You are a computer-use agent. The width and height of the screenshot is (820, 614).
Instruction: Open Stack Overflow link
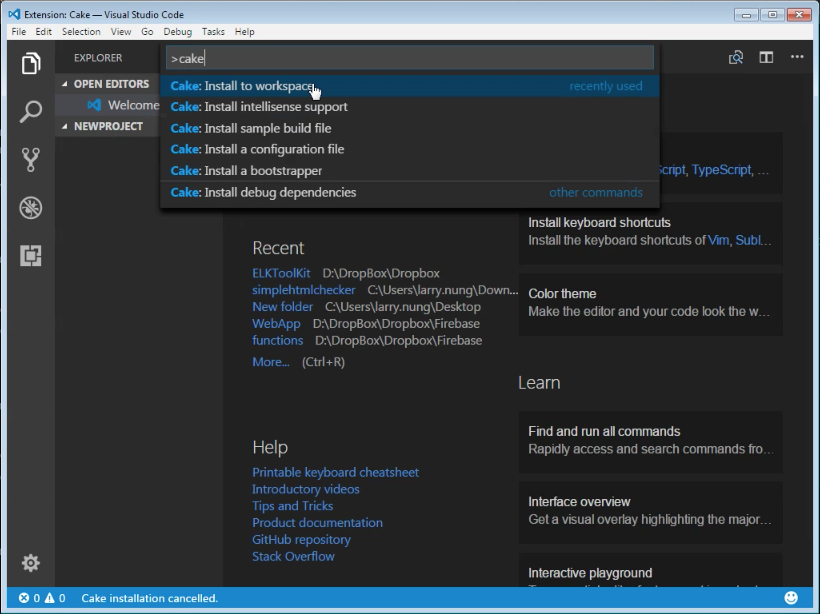point(293,556)
